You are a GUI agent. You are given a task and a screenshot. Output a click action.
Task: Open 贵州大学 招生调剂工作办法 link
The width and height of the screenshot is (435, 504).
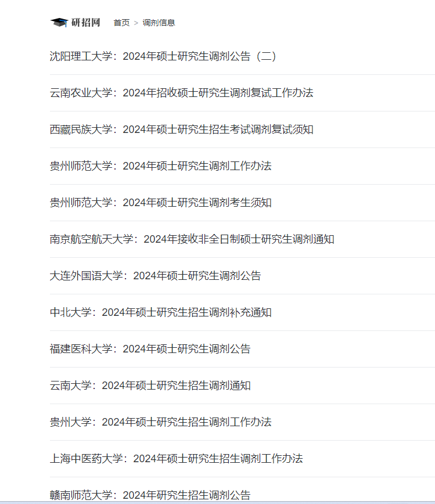[161, 422]
